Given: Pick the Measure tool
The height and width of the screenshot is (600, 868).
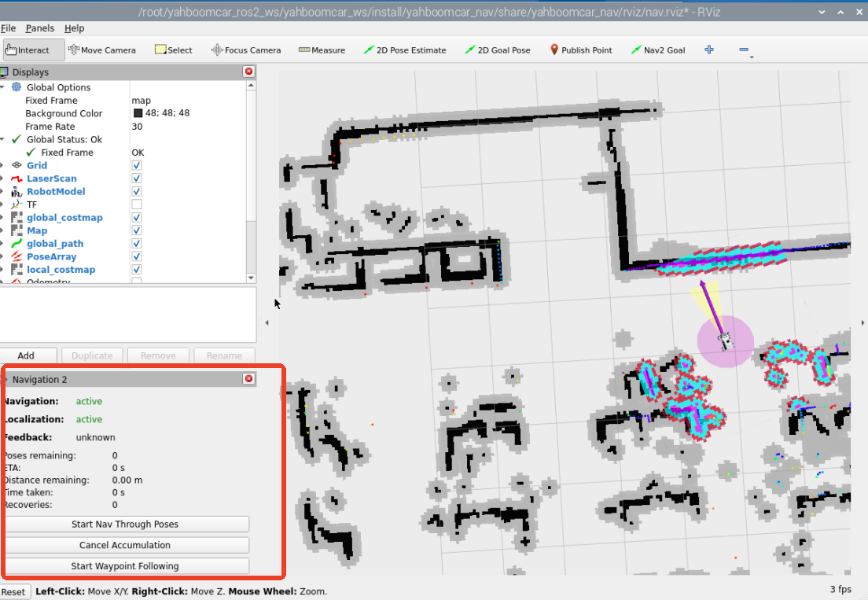Looking at the screenshot, I should coord(322,50).
